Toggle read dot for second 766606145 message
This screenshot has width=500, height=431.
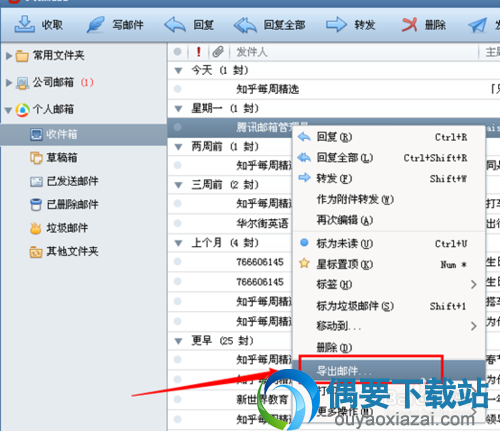coord(178,282)
